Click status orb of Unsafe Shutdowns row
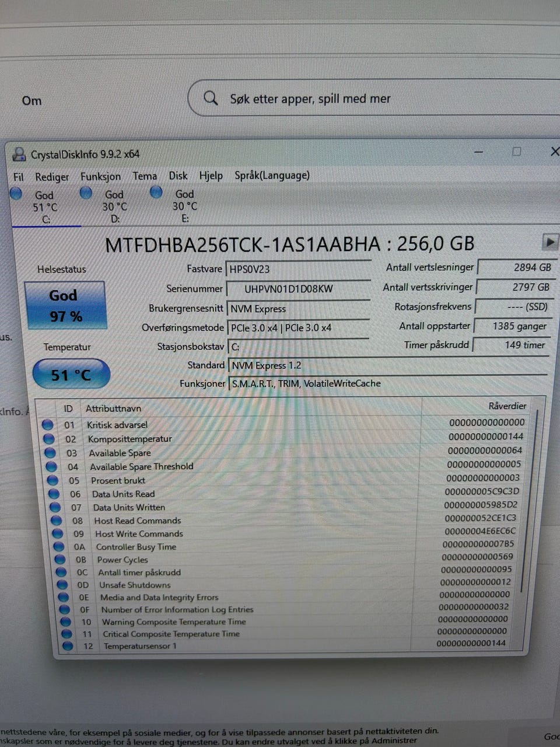The height and width of the screenshot is (747, 560). click(62, 585)
